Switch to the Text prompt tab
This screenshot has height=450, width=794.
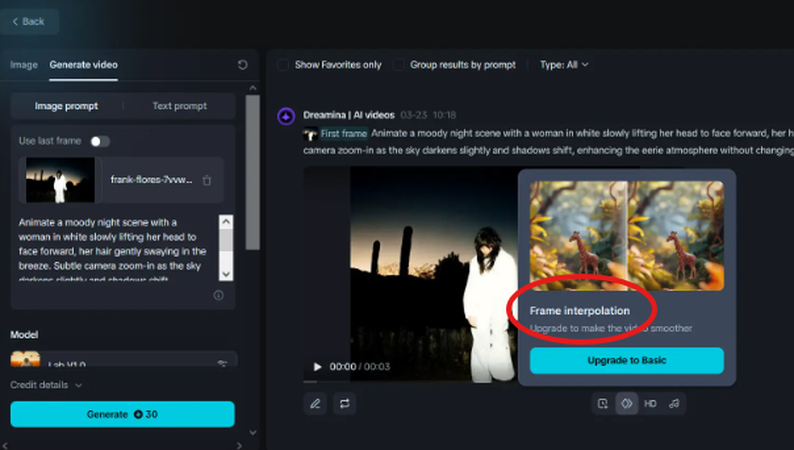[180, 106]
